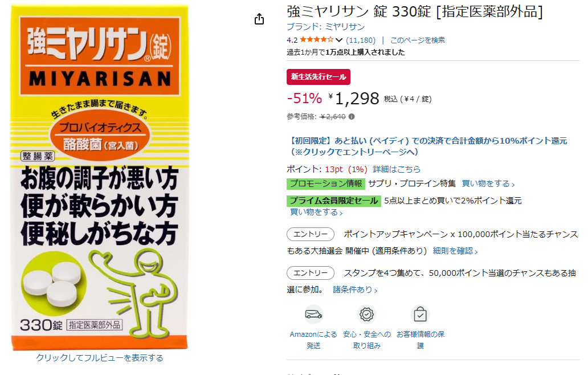Click the 安心・安全への取り組み badge icon
This screenshot has height=375, width=588.
366,314
